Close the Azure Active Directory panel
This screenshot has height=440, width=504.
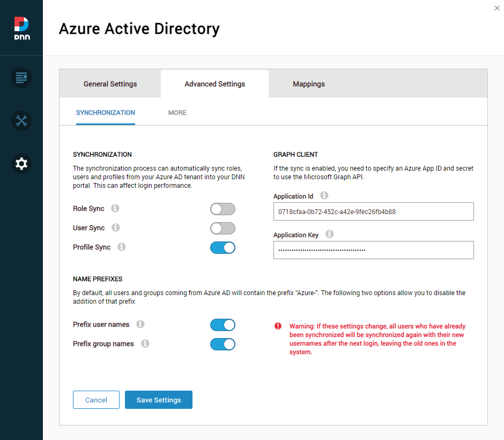pos(497,8)
